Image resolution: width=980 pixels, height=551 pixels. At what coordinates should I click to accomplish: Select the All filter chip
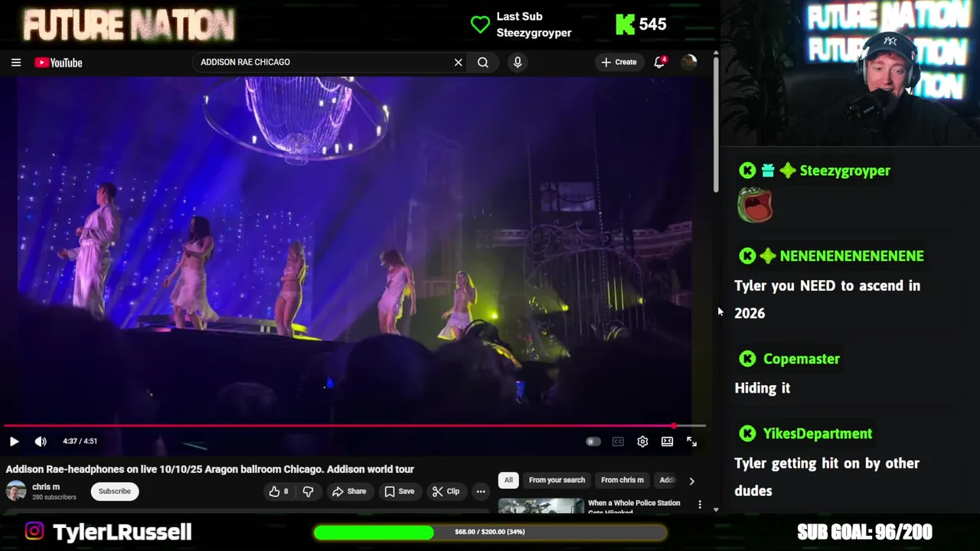pyautogui.click(x=508, y=480)
